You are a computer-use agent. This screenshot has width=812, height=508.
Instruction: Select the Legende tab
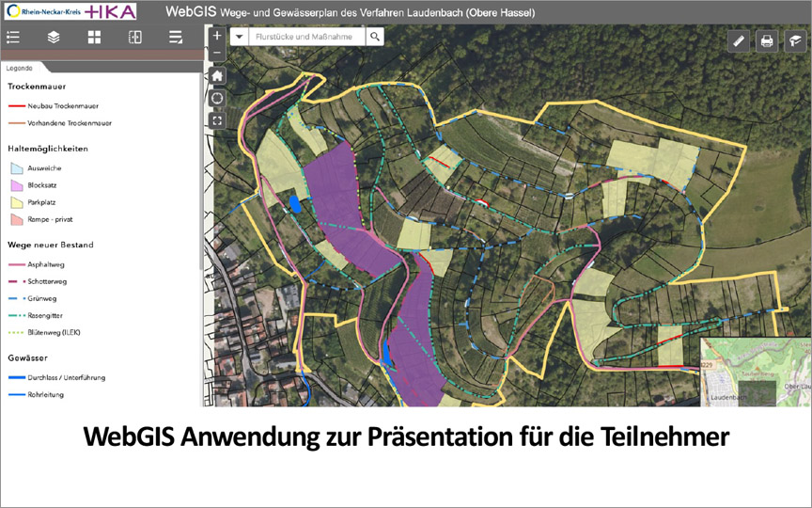tap(20, 68)
